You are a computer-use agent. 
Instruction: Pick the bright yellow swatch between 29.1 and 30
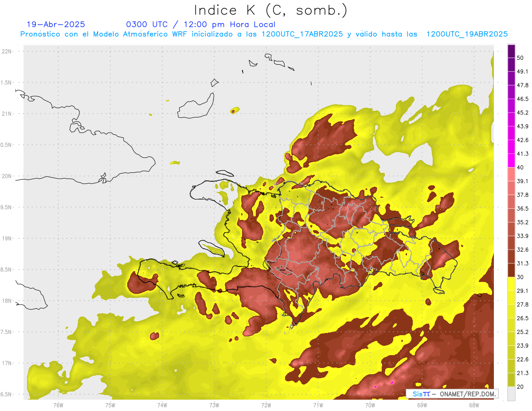511,284
